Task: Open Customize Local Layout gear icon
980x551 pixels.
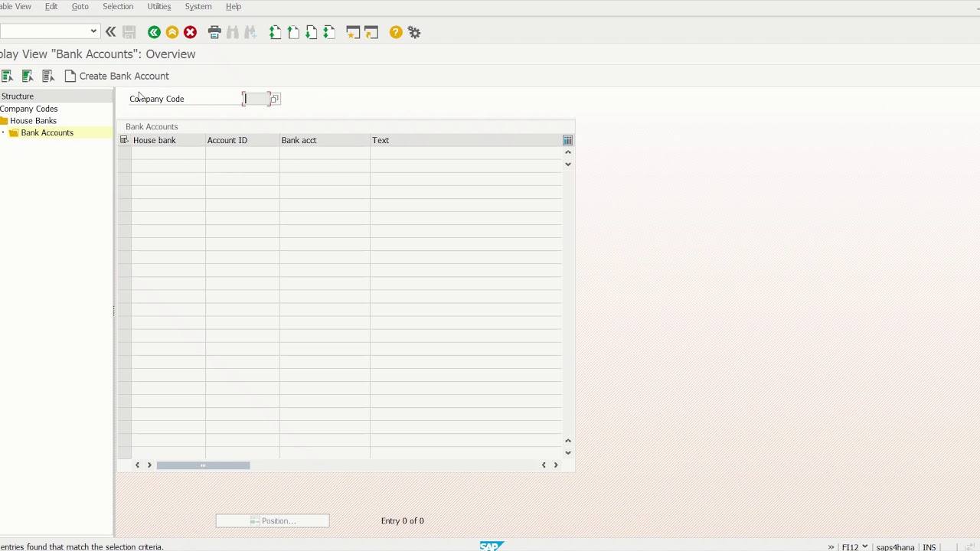Action: click(414, 32)
